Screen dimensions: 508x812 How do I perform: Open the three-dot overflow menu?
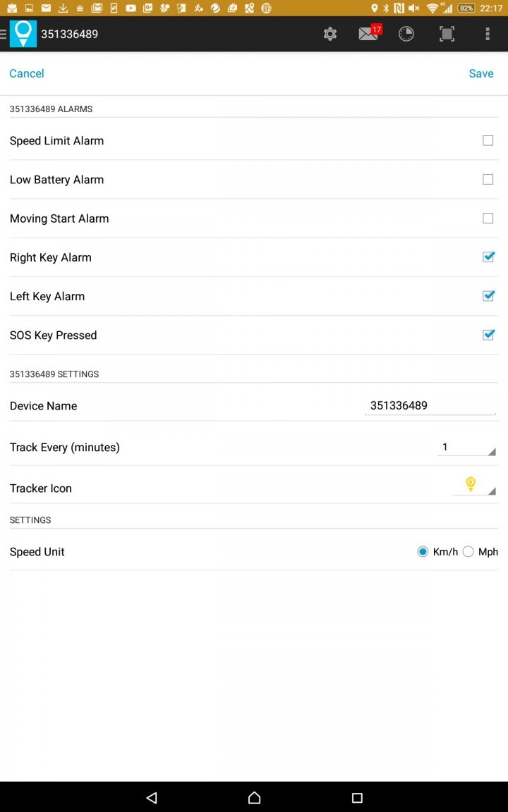[x=488, y=34]
